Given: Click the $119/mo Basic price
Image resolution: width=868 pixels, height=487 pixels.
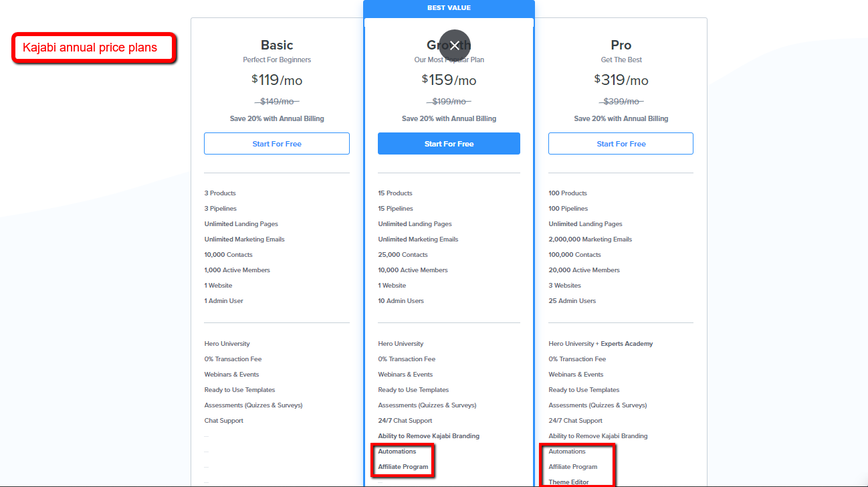Looking at the screenshot, I should click(x=277, y=80).
